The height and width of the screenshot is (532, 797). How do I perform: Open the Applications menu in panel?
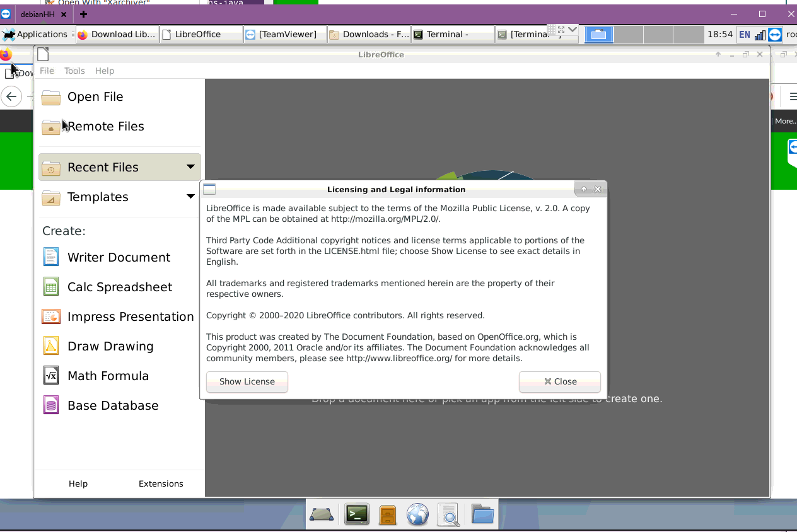(35, 35)
